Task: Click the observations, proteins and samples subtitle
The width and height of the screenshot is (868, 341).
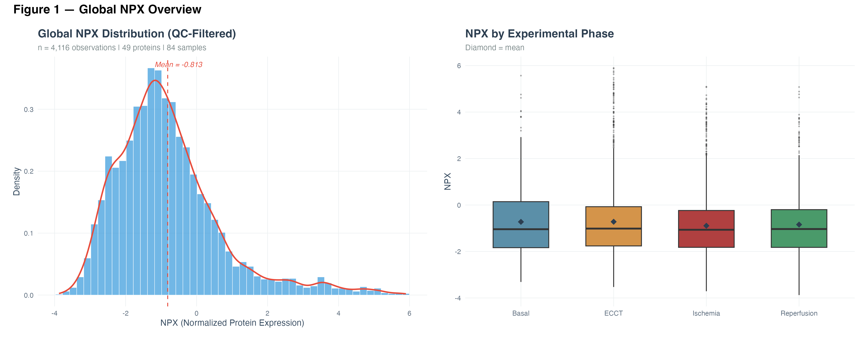Action: [122, 48]
